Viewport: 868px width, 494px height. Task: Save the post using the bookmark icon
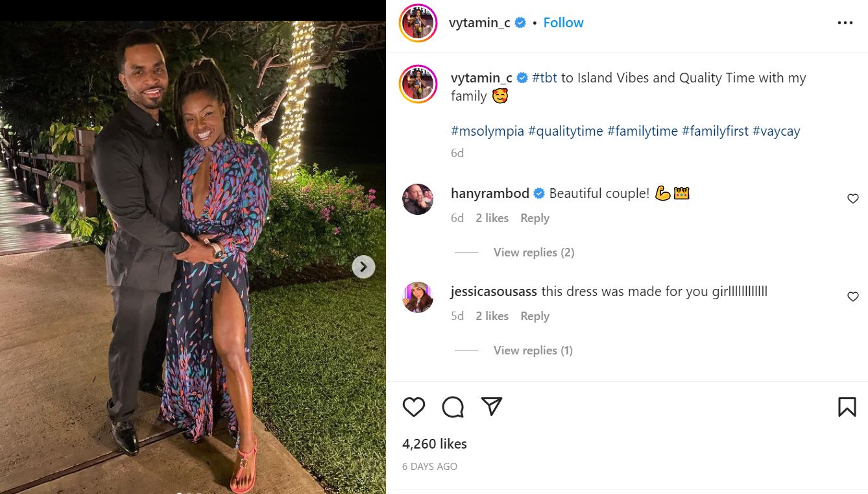click(848, 406)
